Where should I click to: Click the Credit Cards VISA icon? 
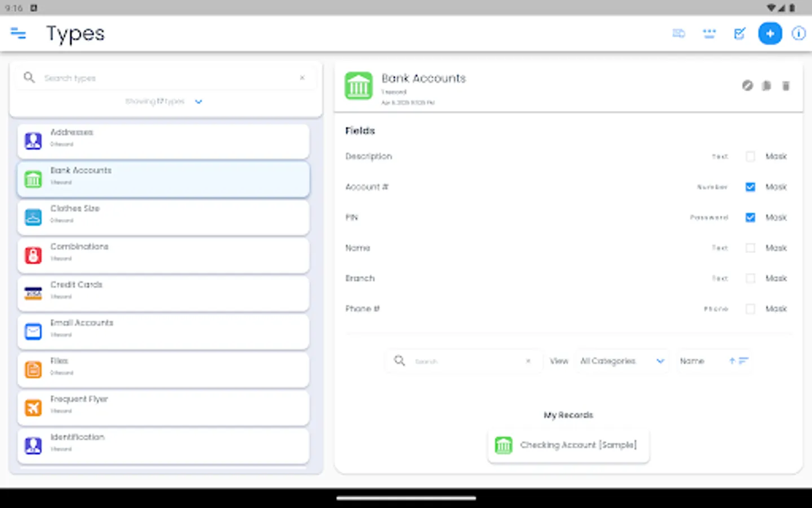coord(33,293)
